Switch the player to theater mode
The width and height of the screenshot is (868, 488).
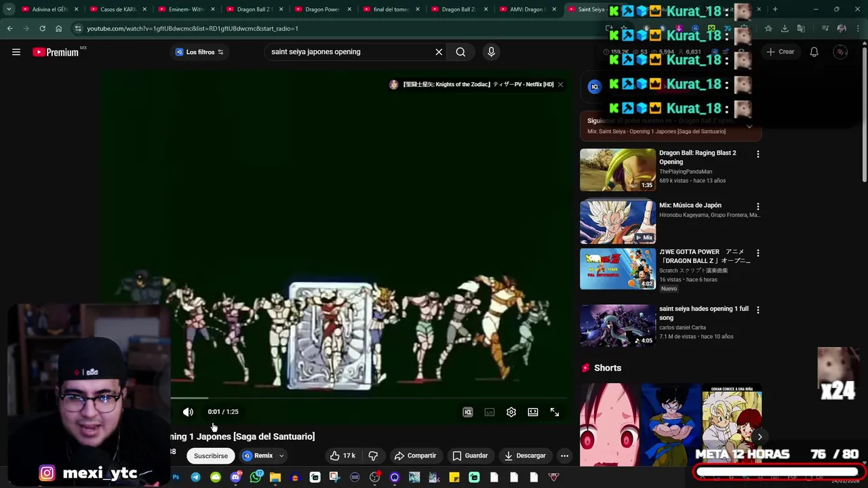(x=533, y=412)
